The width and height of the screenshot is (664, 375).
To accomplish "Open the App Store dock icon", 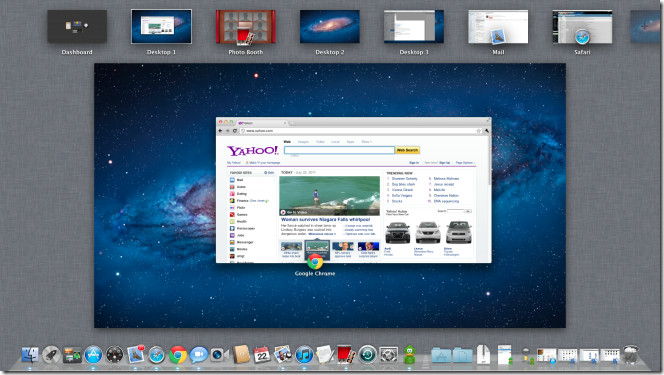I will (x=93, y=355).
